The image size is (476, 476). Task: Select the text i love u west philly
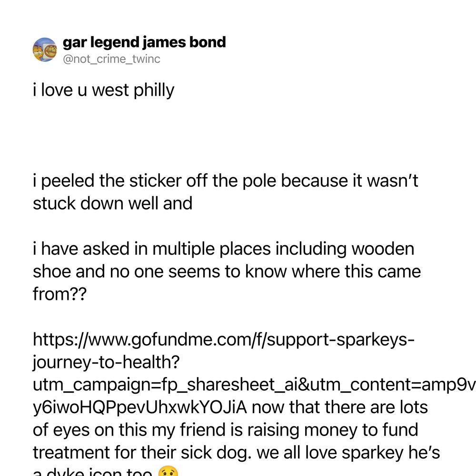pos(103,90)
